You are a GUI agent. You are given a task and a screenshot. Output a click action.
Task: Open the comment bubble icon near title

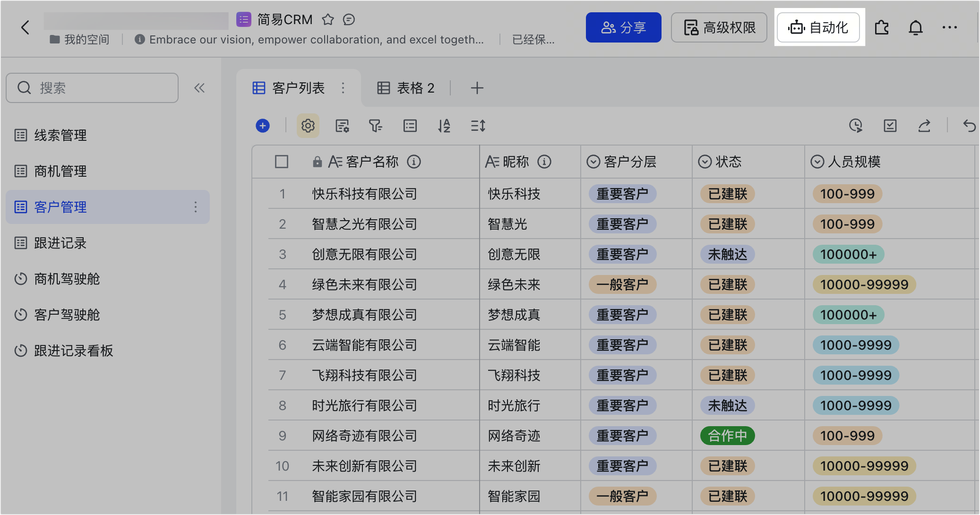[349, 20]
